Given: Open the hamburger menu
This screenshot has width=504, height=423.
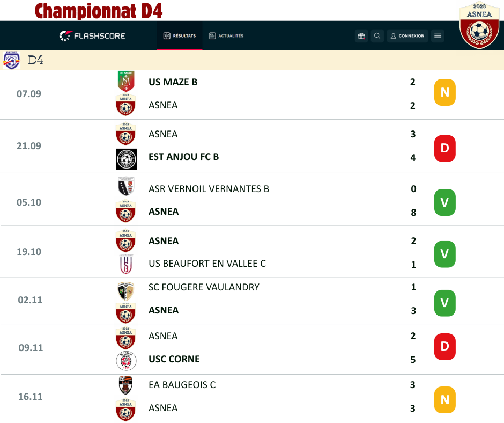Looking at the screenshot, I should (x=438, y=36).
